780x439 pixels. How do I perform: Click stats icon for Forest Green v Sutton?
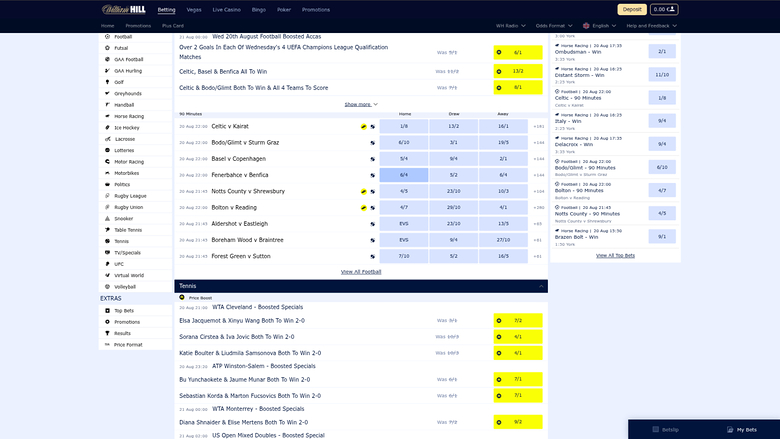click(372, 257)
